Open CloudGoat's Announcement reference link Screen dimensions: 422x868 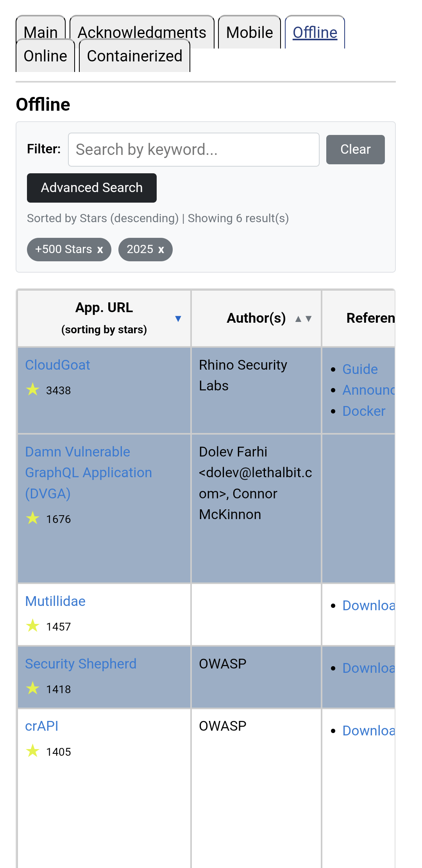(368, 390)
